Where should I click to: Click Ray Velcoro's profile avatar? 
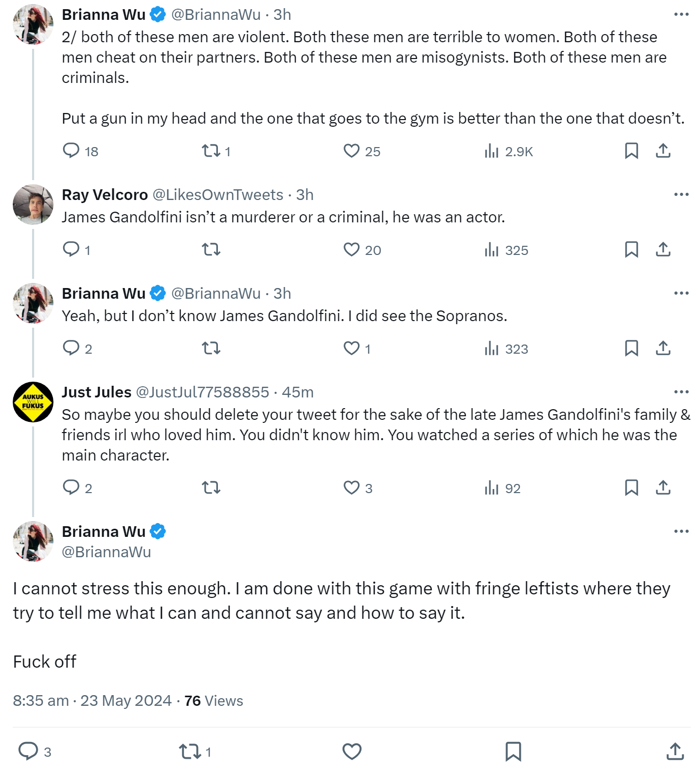pos(33,205)
